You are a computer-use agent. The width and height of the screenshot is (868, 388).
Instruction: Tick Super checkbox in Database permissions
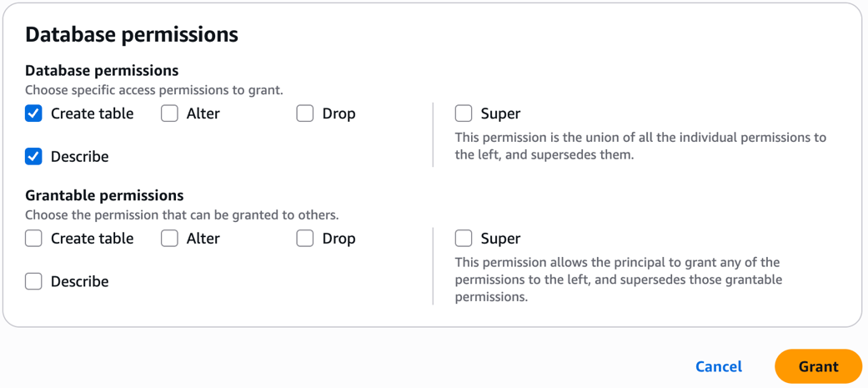(464, 113)
